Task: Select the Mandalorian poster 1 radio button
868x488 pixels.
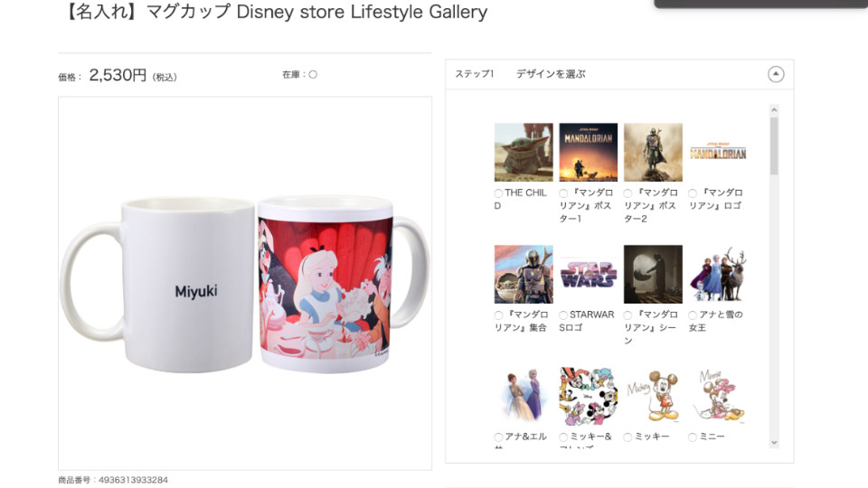Action: tap(563, 193)
